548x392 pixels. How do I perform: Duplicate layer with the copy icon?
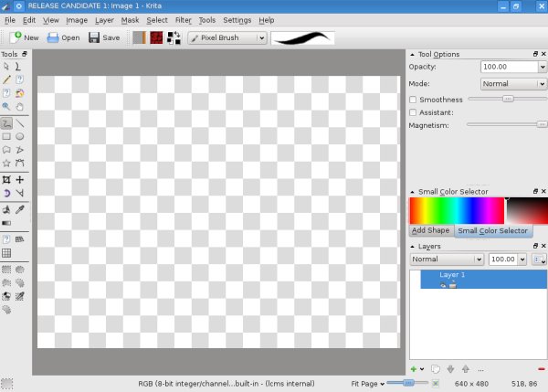point(436,369)
